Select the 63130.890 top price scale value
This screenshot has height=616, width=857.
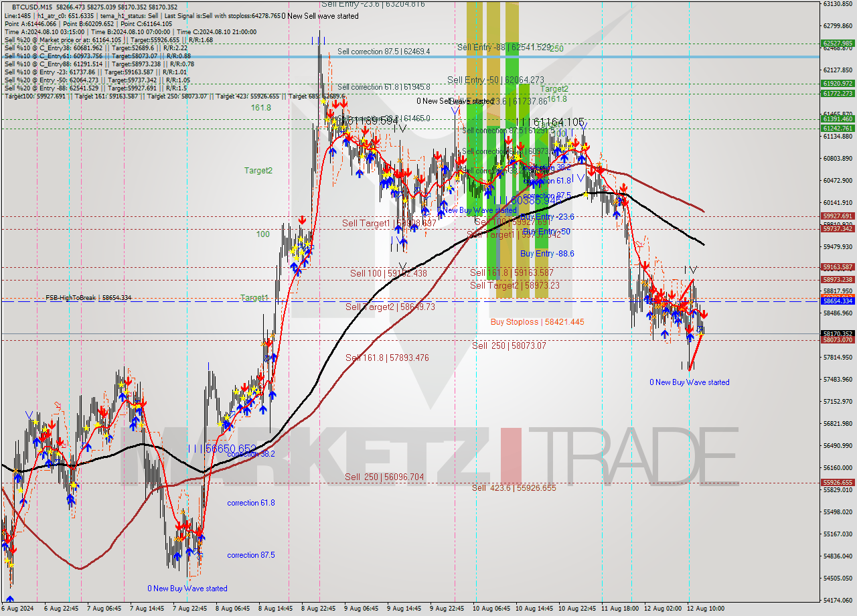[x=837, y=3]
